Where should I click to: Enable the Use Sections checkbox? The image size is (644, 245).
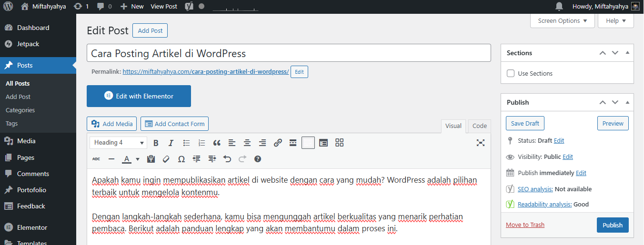[511, 74]
